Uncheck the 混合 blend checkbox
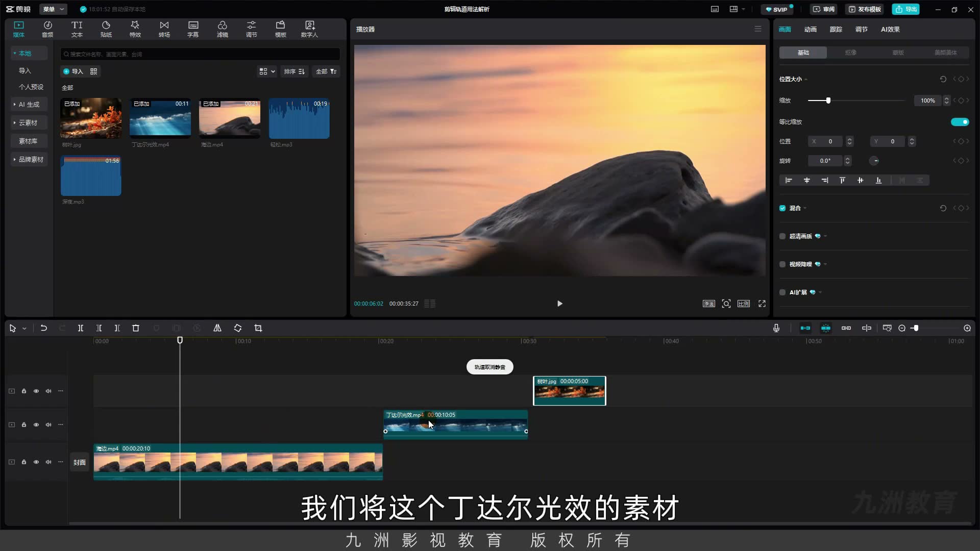The height and width of the screenshot is (551, 980). pos(782,208)
